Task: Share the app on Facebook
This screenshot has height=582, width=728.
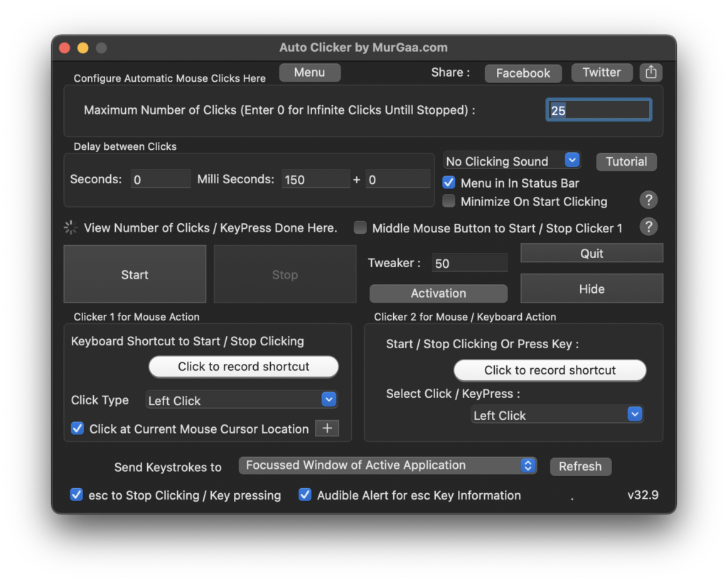Action: coord(523,72)
